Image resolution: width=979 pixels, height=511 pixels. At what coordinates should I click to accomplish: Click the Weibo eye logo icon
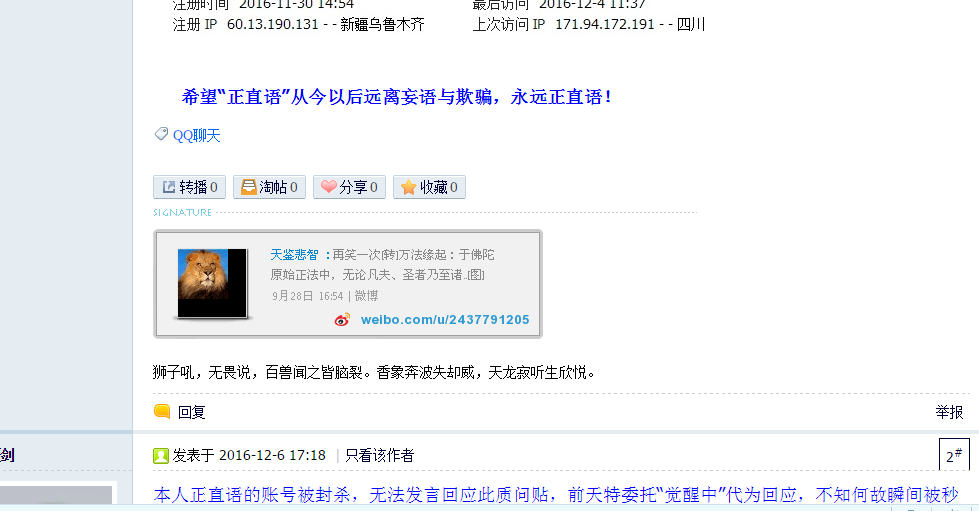pos(342,320)
